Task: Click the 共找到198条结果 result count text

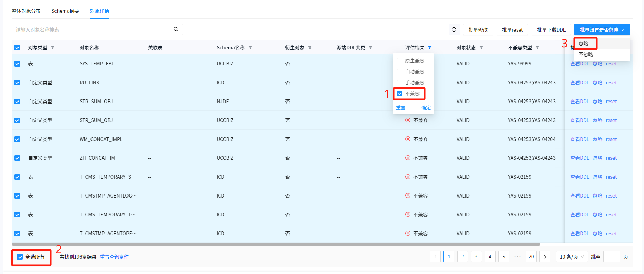Action: click(x=78, y=257)
